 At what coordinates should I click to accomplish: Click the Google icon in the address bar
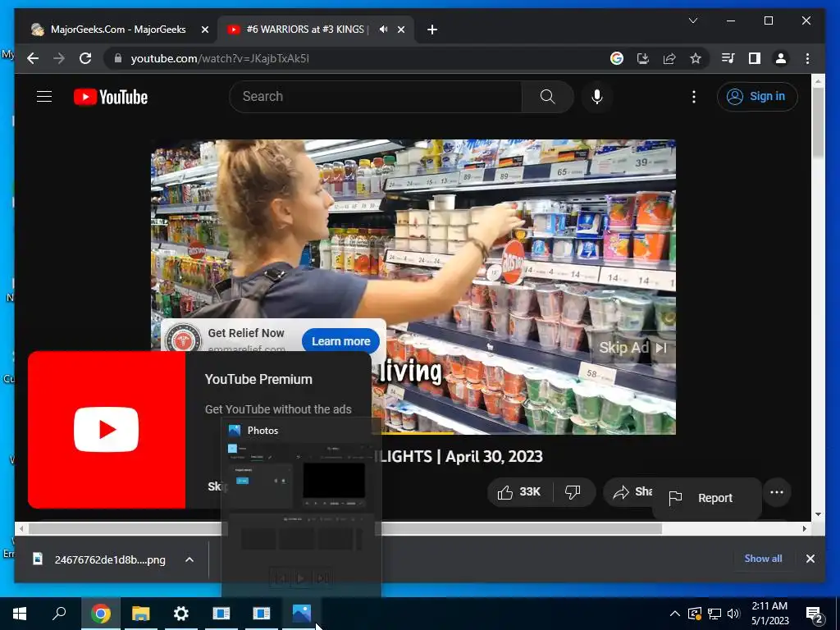(617, 58)
